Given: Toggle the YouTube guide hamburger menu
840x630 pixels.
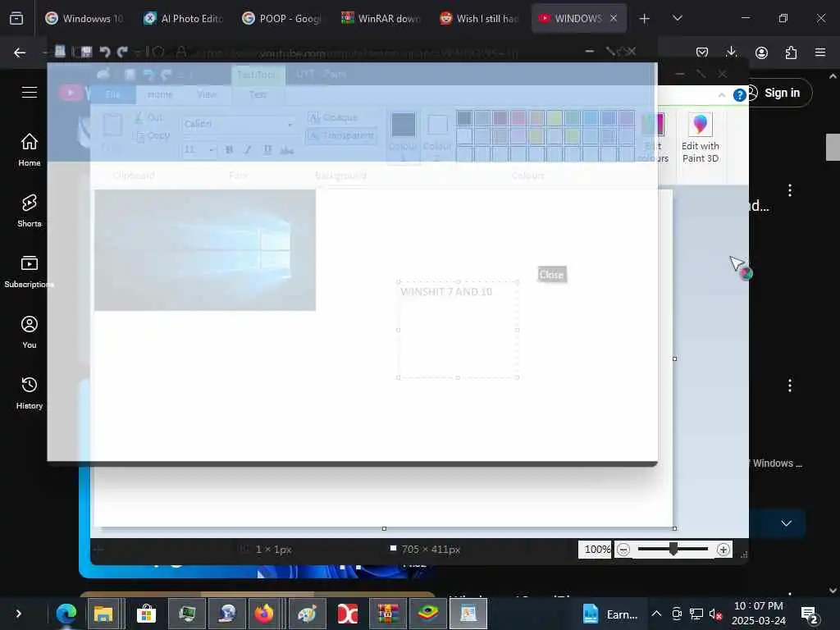Looking at the screenshot, I should click(x=30, y=92).
